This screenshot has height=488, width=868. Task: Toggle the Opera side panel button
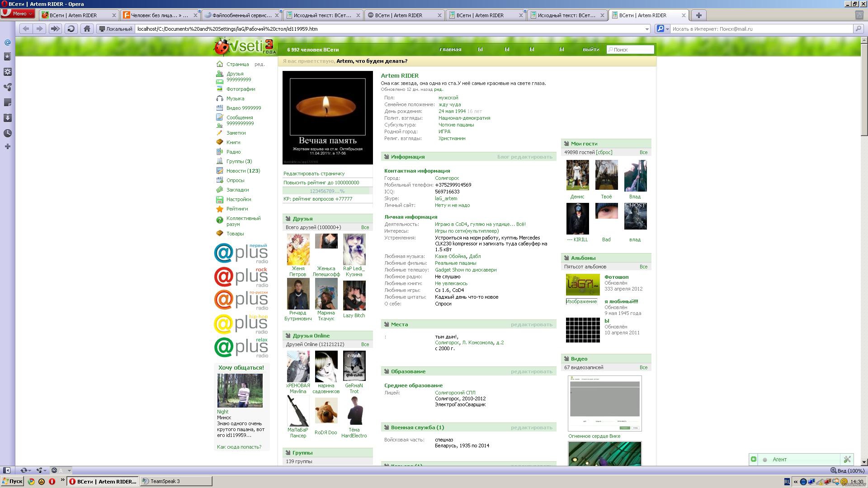point(6,470)
